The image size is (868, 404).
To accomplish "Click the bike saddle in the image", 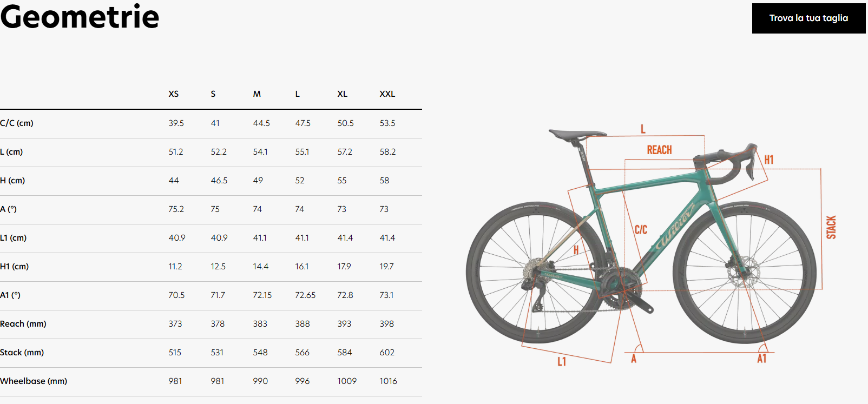I will coord(576,134).
